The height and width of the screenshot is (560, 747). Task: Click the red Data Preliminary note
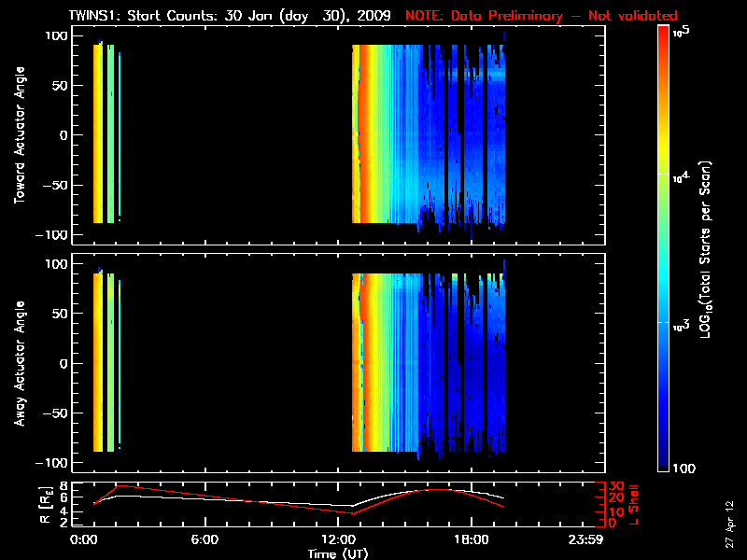(x=542, y=16)
